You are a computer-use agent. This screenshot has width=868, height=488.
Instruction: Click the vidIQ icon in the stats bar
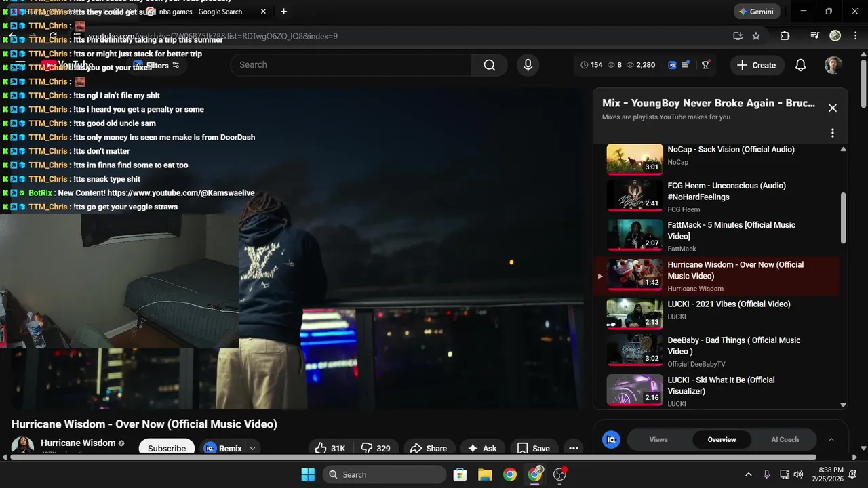672,65
